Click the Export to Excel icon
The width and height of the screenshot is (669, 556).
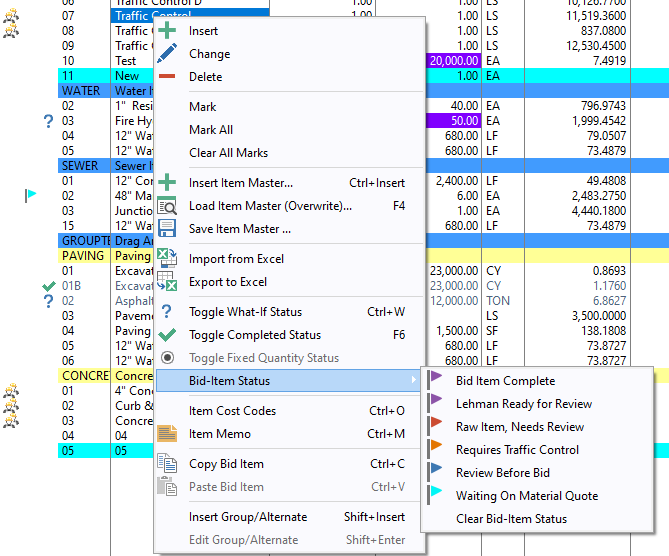click(168, 282)
